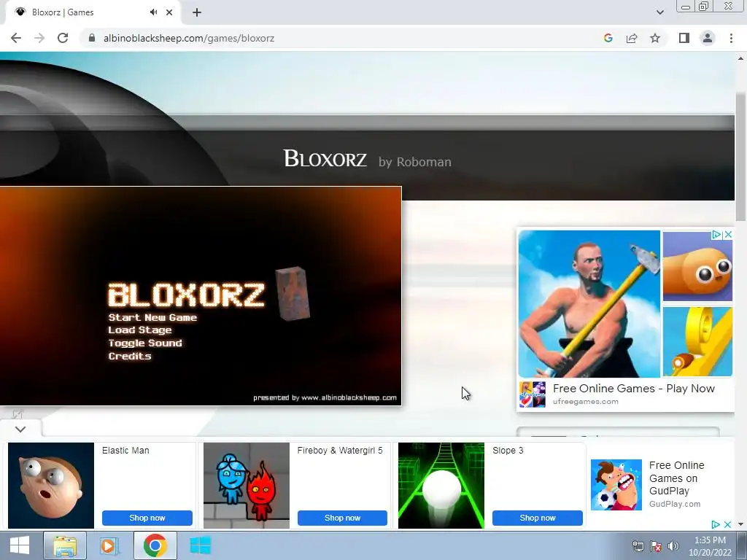This screenshot has width=747, height=560.
Task: Open Free Online Games - Play Now link
Action: click(634, 389)
